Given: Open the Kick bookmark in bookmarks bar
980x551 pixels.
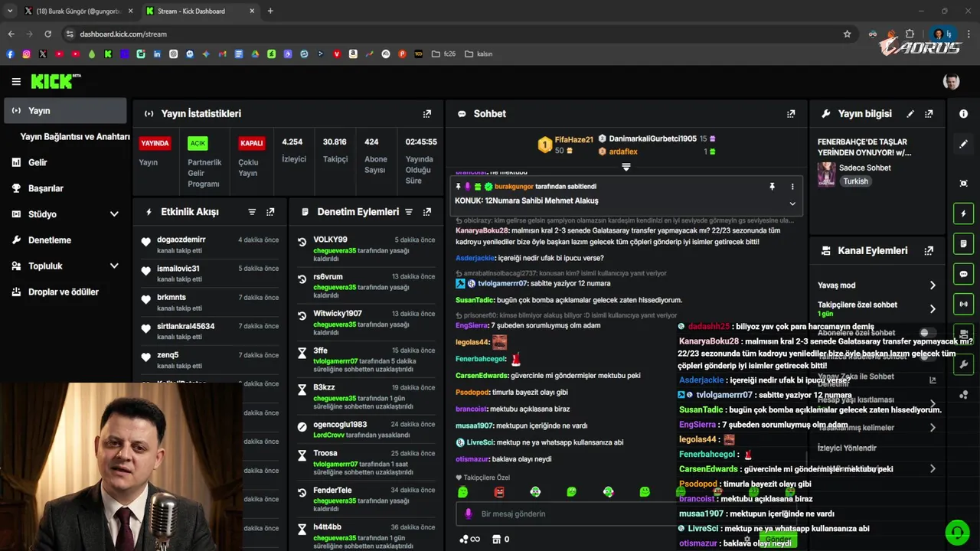Looking at the screenshot, I should pos(108,54).
